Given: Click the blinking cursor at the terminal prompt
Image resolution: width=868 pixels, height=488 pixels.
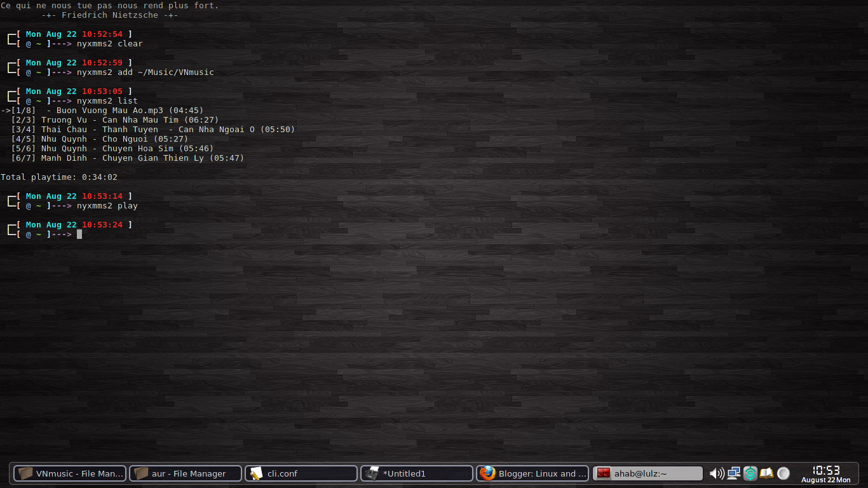Looking at the screenshot, I should [79, 234].
